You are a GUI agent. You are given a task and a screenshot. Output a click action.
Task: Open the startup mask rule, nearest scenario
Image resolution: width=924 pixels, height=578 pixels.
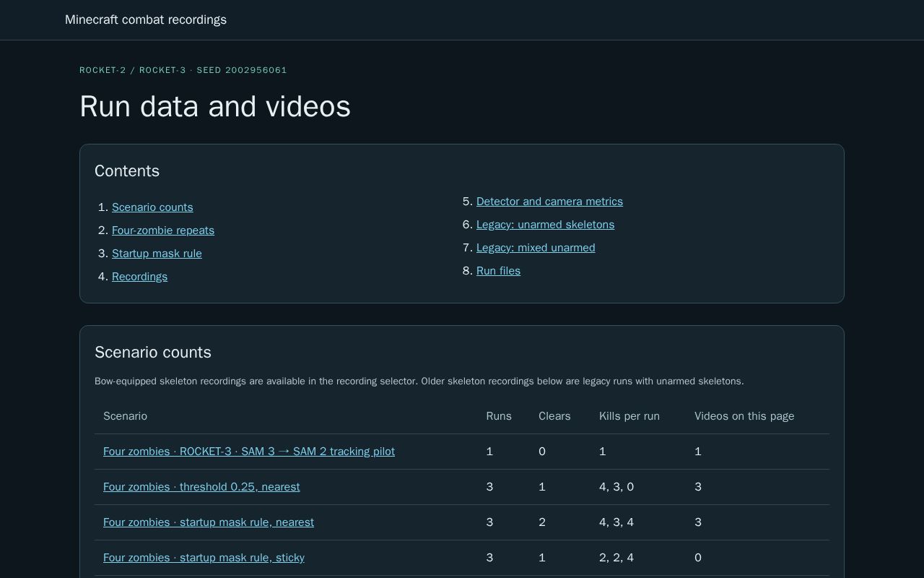(209, 522)
